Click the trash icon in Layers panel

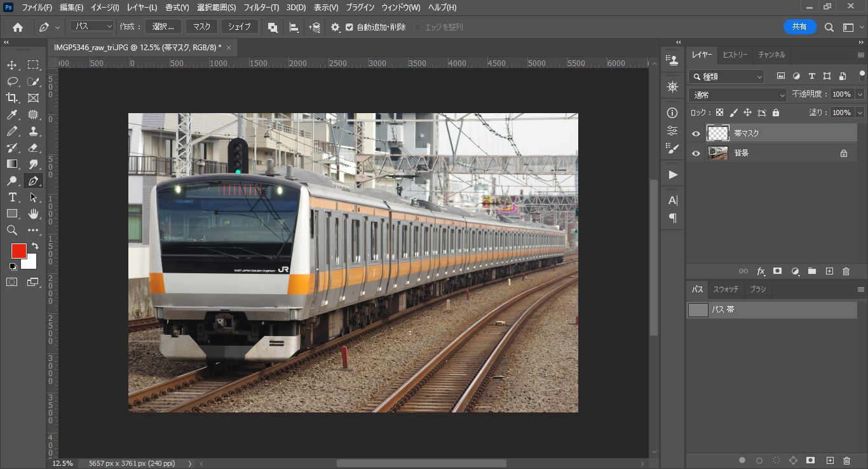click(x=846, y=271)
